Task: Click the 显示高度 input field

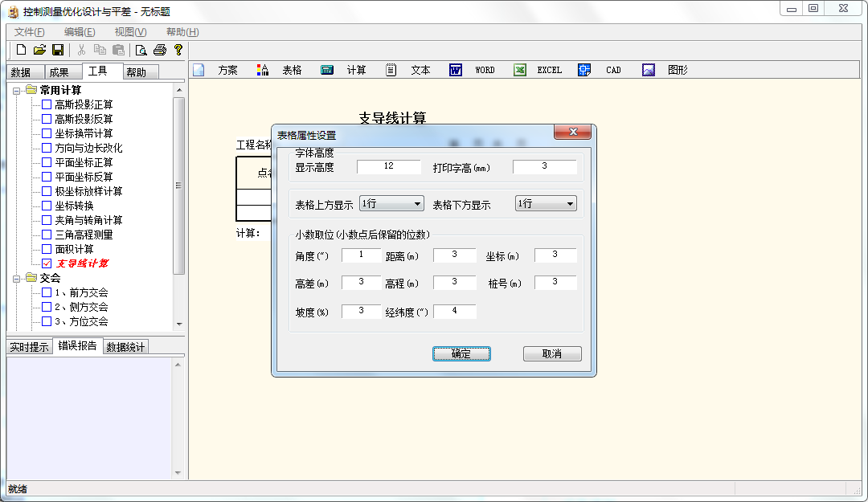Action: point(389,167)
